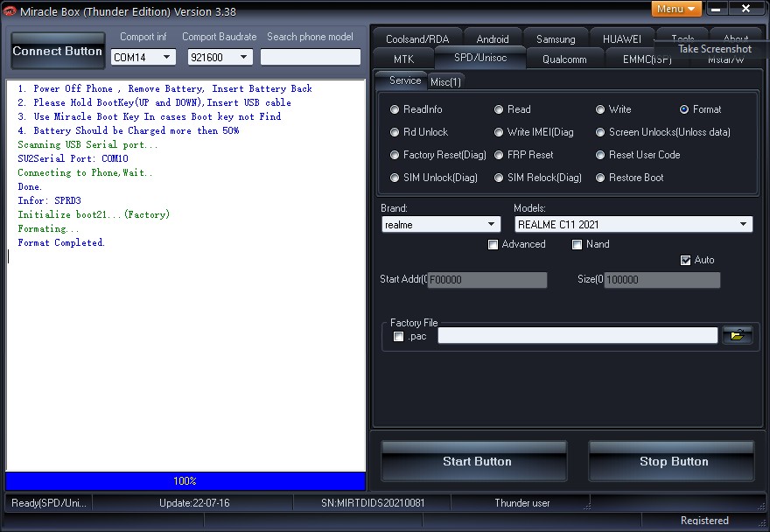This screenshot has height=532, width=770.
Task: Uncheck the Auto checkbox
Action: pos(685,261)
